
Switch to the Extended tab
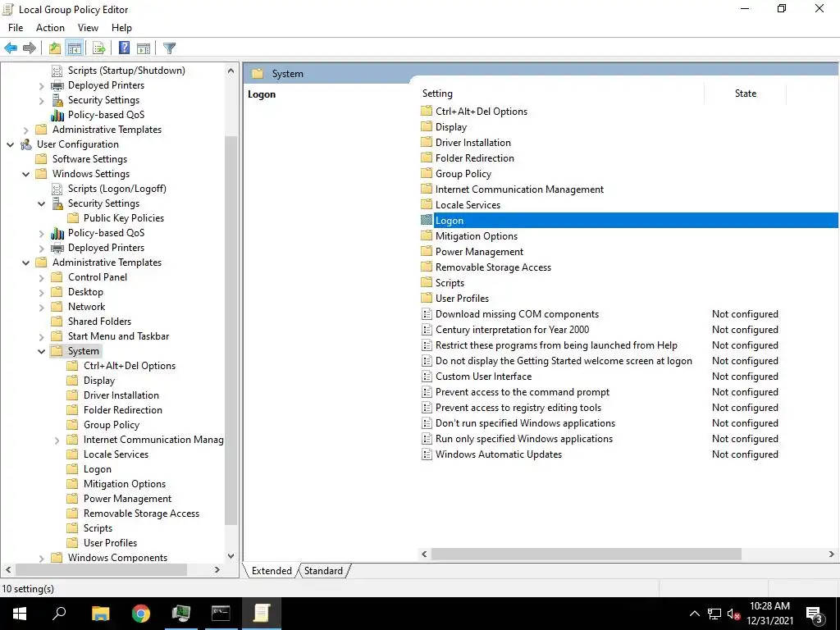click(x=272, y=571)
